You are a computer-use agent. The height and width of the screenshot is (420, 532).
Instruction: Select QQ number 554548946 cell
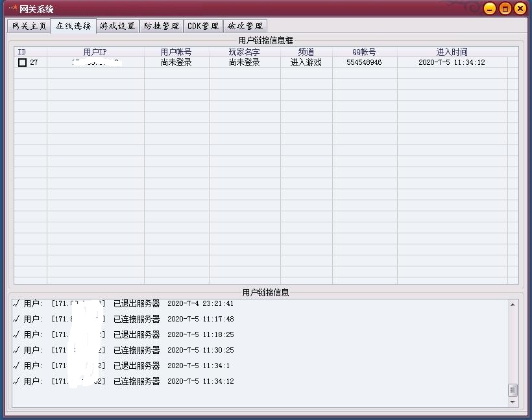click(x=364, y=62)
